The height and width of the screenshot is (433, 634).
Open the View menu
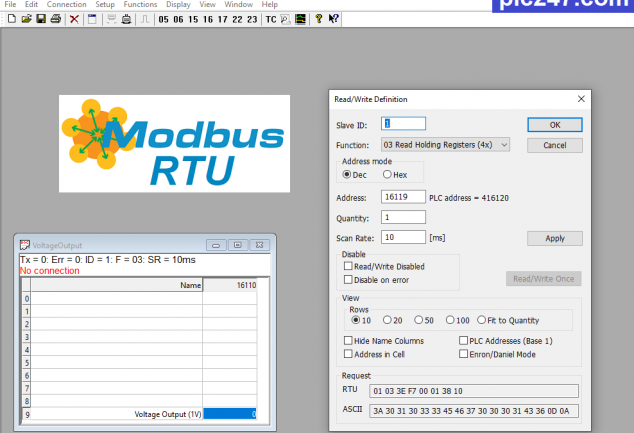pyautogui.click(x=207, y=4)
